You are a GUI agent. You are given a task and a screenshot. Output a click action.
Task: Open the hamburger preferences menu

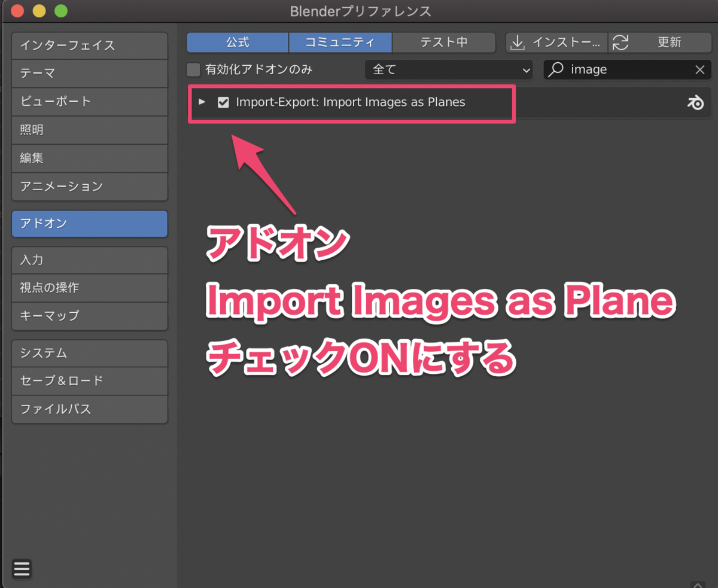pyautogui.click(x=22, y=569)
